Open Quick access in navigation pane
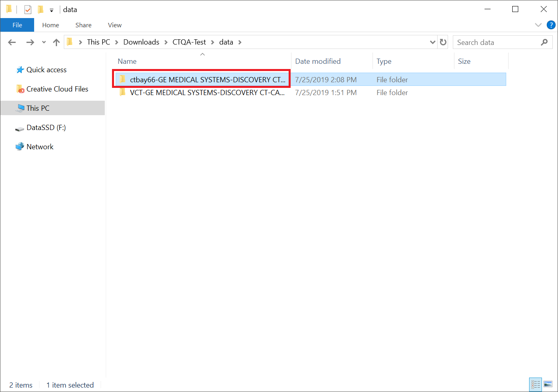558x392 pixels. click(47, 70)
